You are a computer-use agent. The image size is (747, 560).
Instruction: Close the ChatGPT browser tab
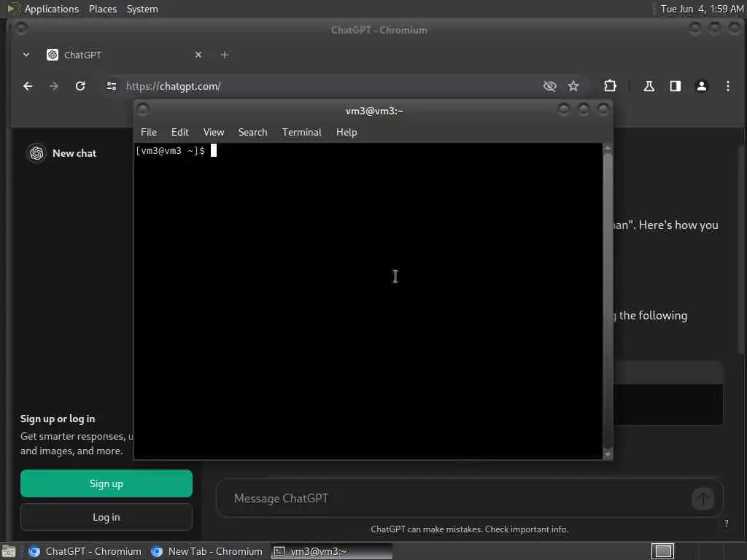coord(198,55)
